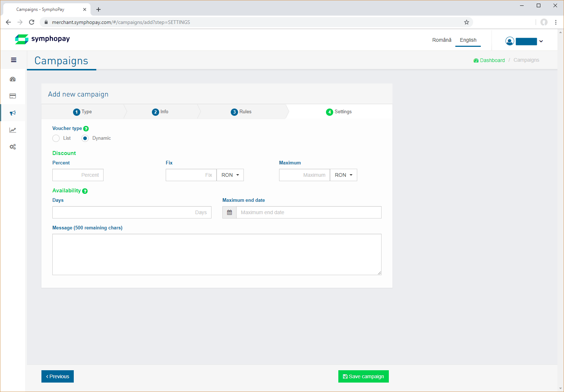
Task: Open the settings gears sidebar icon
Action: (x=13, y=147)
